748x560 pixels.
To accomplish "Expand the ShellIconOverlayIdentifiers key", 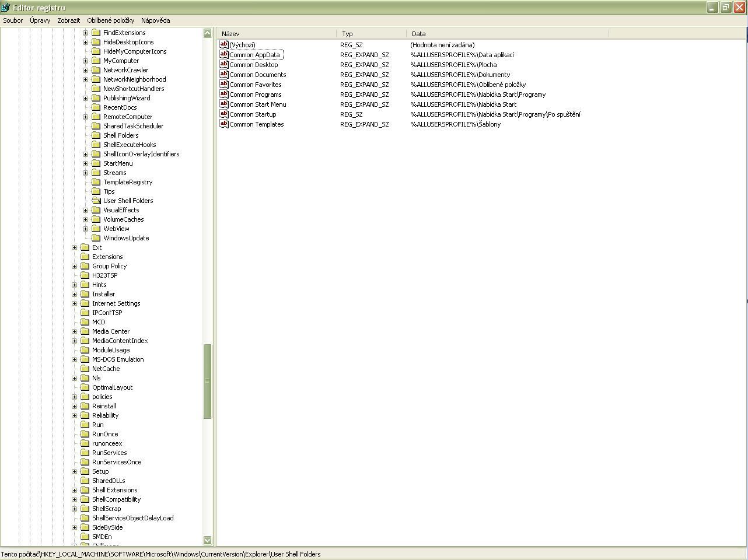I will pos(85,154).
